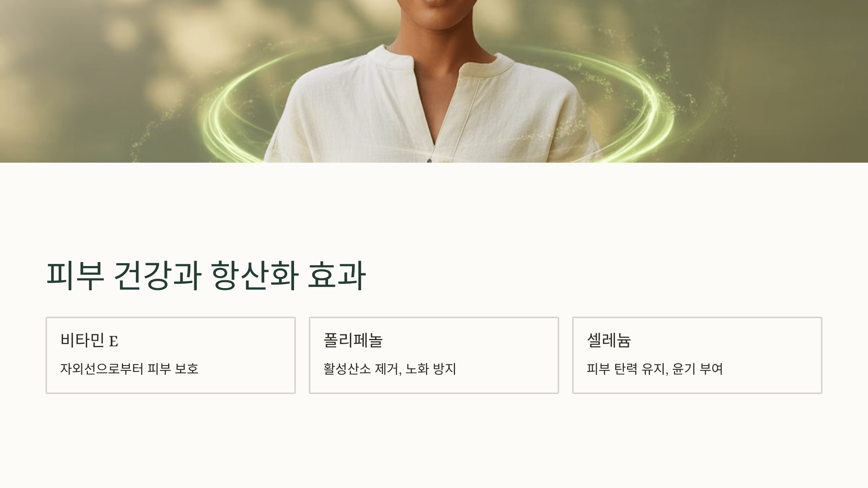Click the text 피부 탄력 유지, 윤기 부여
This screenshot has width=868, height=488.
pyautogui.click(x=655, y=369)
